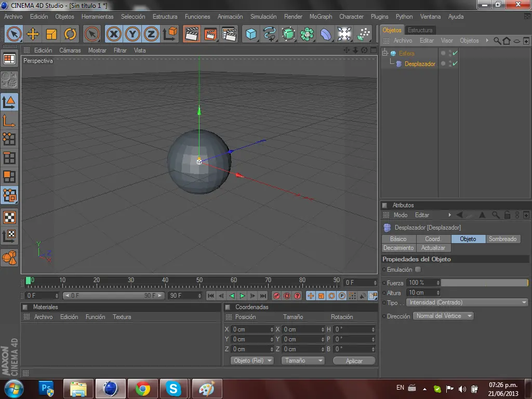Viewport: 532px width, 399px height.
Task: Play the animation backward
Action: click(232, 296)
